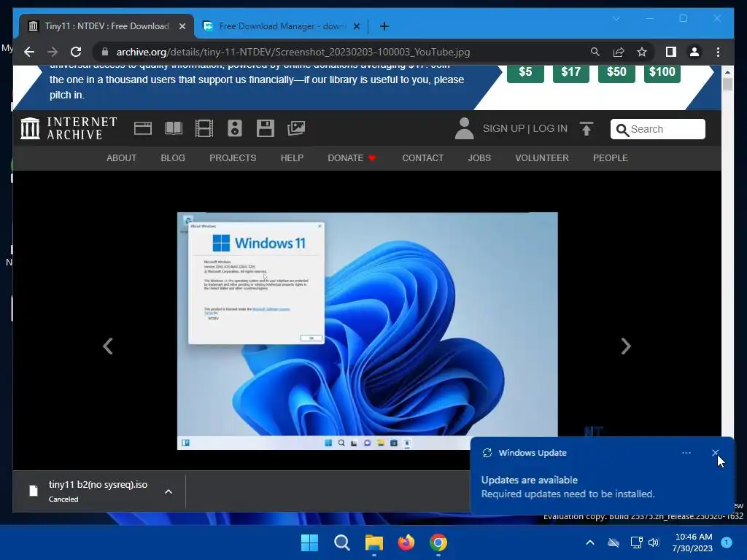The image size is (747, 560).
Task: Open File Explorer from the taskbar
Action: click(x=374, y=542)
